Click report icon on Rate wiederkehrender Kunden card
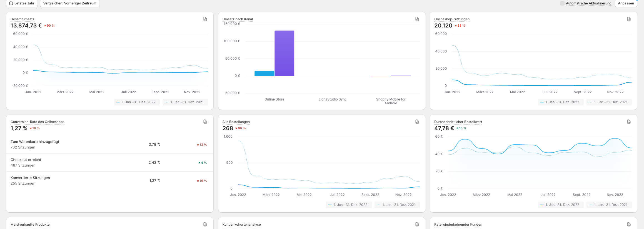644x229 pixels. tap(629, 224)
